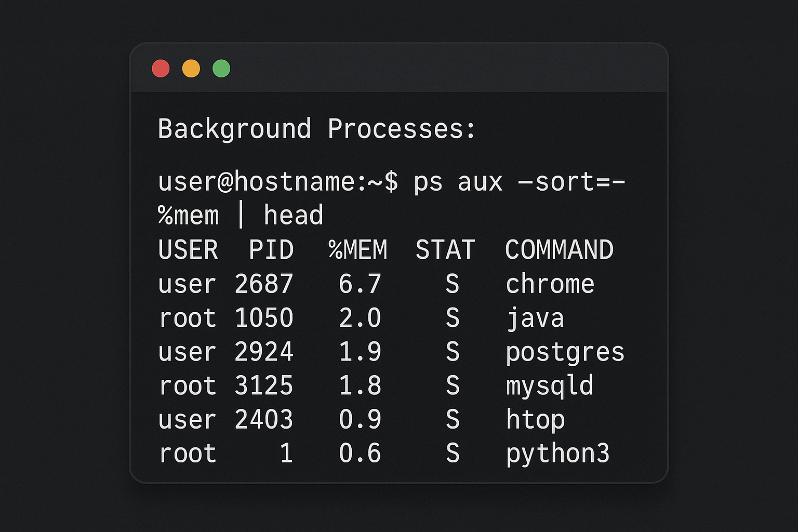Screen dimensions: 798x532
Task: Click the mysqld process name
Action: tap(550, 386)
